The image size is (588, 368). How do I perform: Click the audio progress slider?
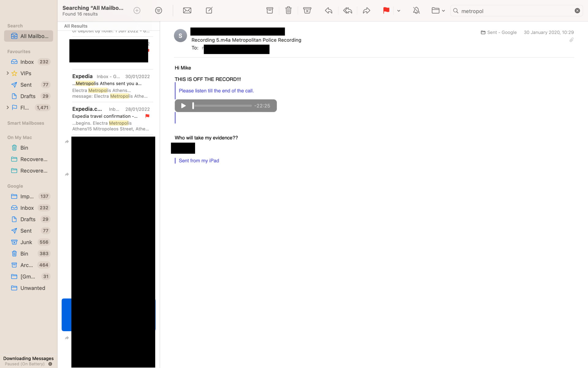(222, 106)
